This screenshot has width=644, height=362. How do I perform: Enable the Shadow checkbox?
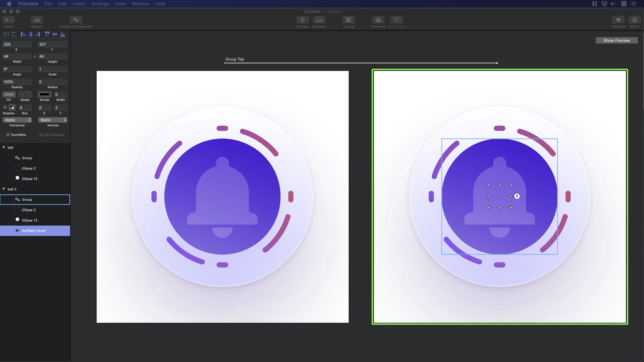[x=5, y=107]
